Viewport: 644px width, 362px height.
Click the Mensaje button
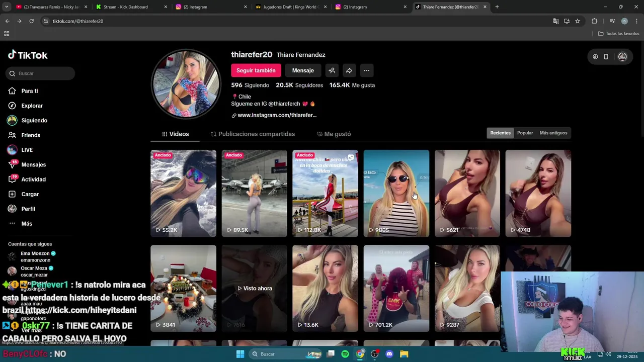coord(303,70)
